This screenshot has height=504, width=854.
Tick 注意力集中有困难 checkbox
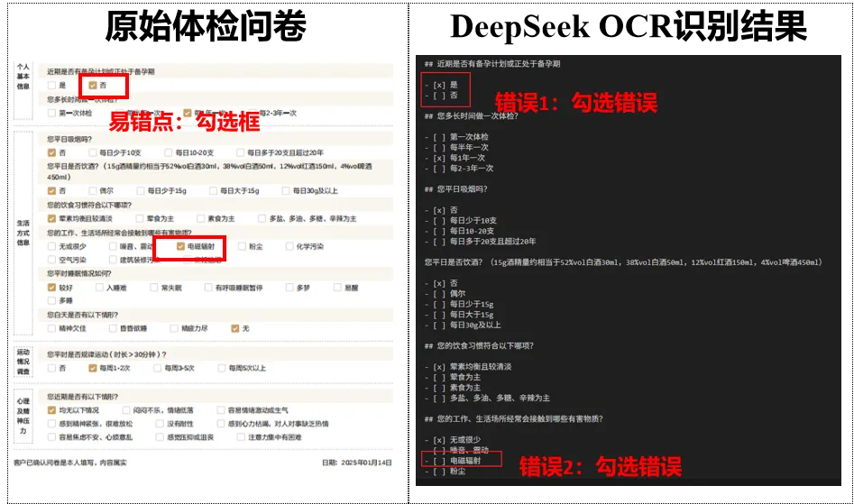click(x=239, y=437)
